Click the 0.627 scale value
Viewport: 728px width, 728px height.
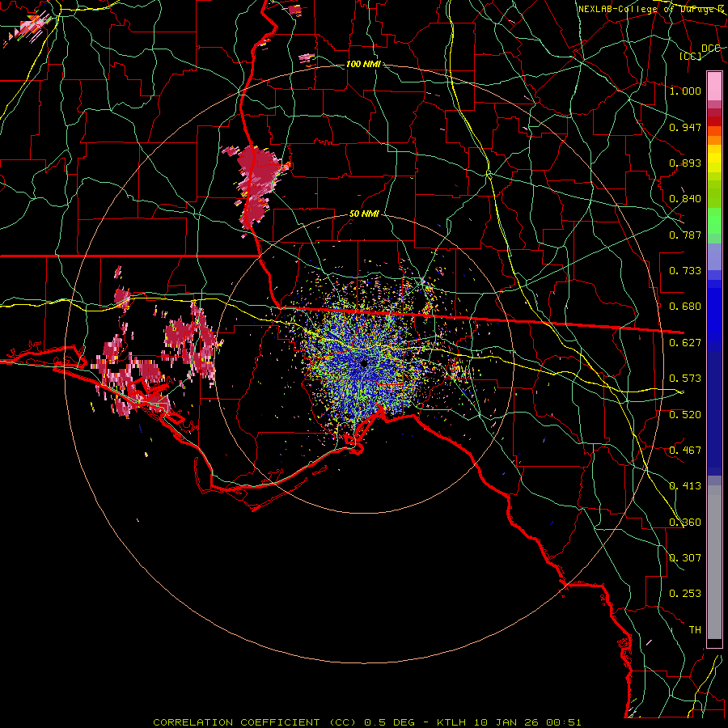pos(685,343)
